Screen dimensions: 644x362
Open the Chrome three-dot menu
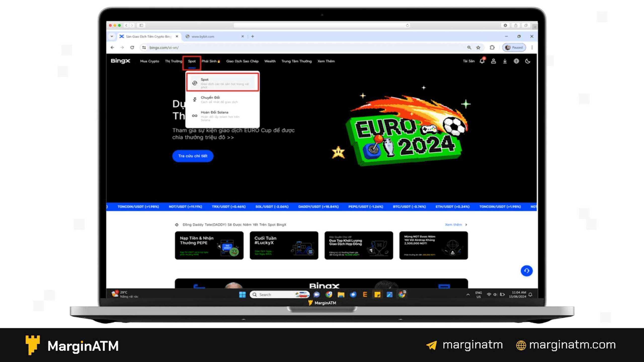pos(532,48)
